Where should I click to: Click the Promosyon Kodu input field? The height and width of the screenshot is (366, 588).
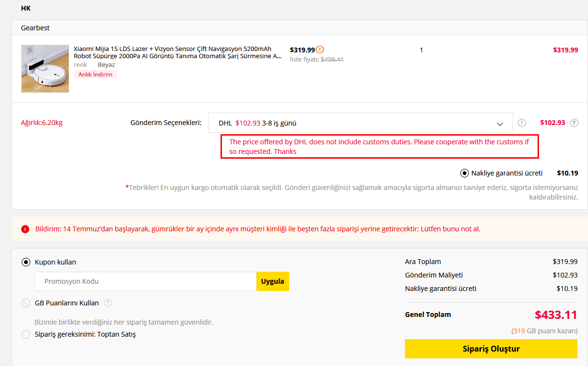pyautogui.click(x=146, y=281)
